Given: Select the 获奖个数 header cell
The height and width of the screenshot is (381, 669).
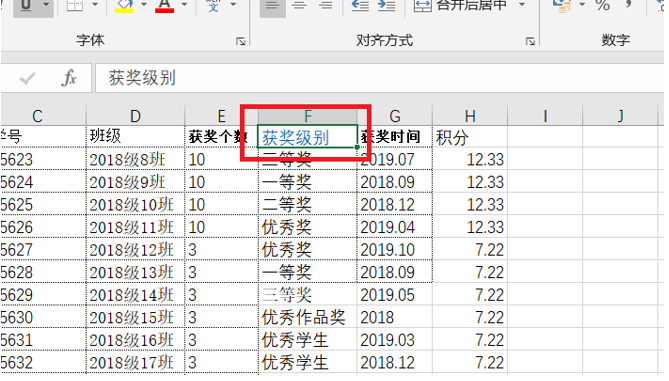Looking at the screenshot, I should point(221,137).
